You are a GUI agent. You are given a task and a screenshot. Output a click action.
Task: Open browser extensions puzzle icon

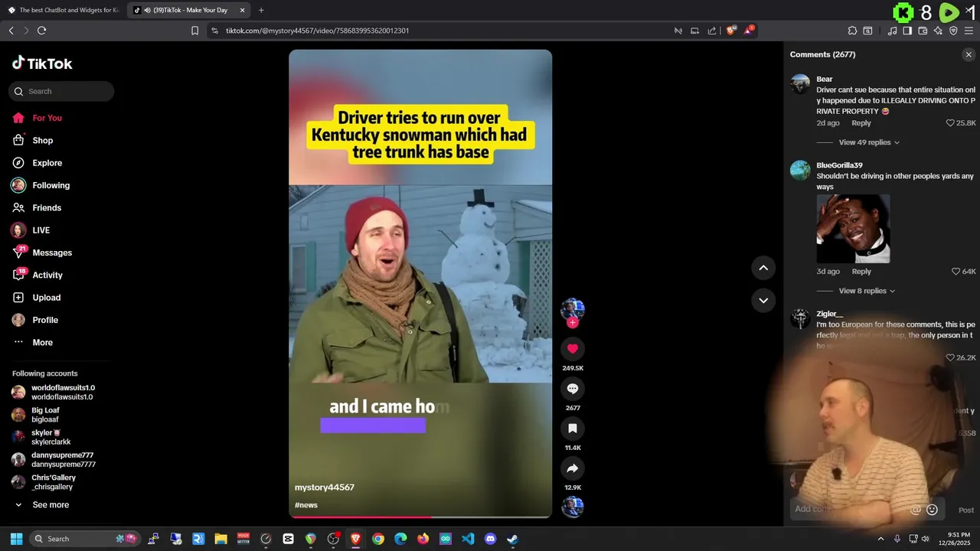[852, 31]
